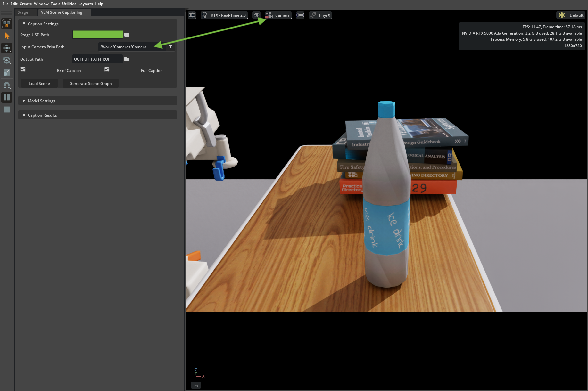588x391 pixels.
Task: Toggle the snap magnet tool
Action: coord(7,85)
